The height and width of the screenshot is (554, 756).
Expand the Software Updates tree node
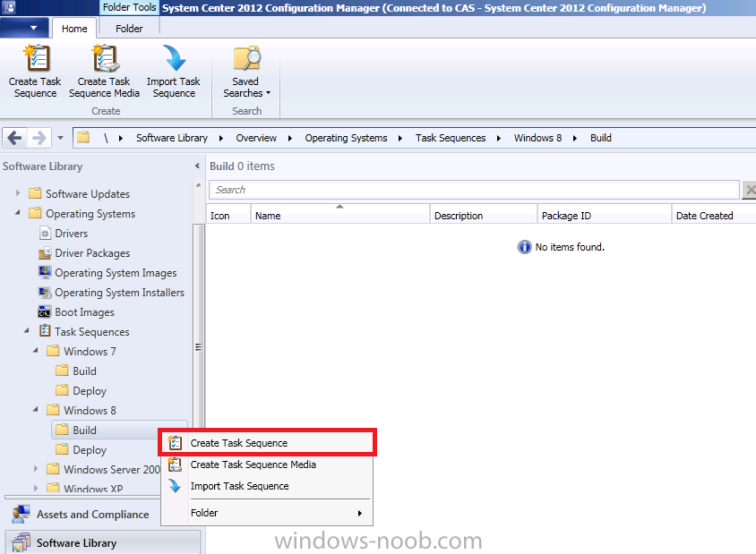pos(18,193)
